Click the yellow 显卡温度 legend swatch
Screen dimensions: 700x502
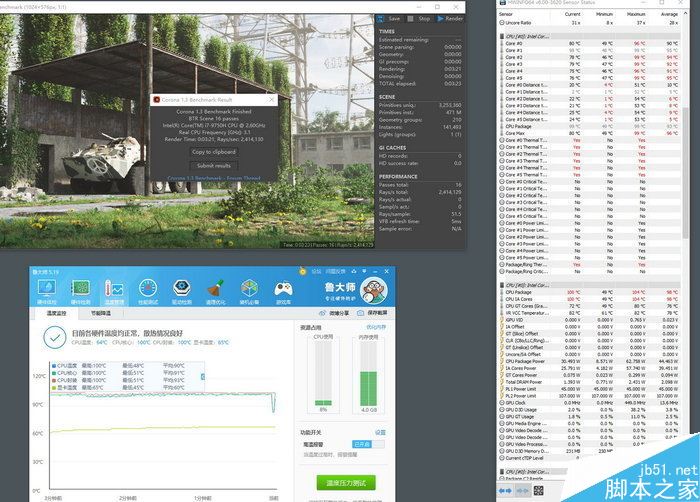coord(54,388)
